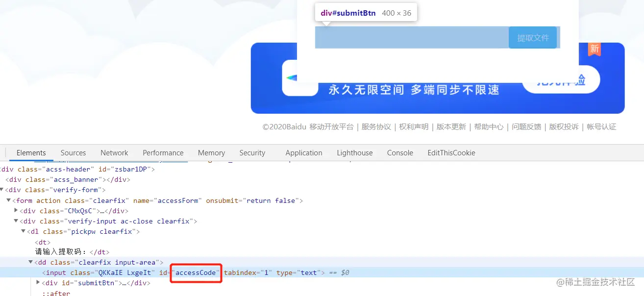Viewport: 644px width, 296px height.
Task: Open the Lighthouse tab
Action: [x=355, y=153]
